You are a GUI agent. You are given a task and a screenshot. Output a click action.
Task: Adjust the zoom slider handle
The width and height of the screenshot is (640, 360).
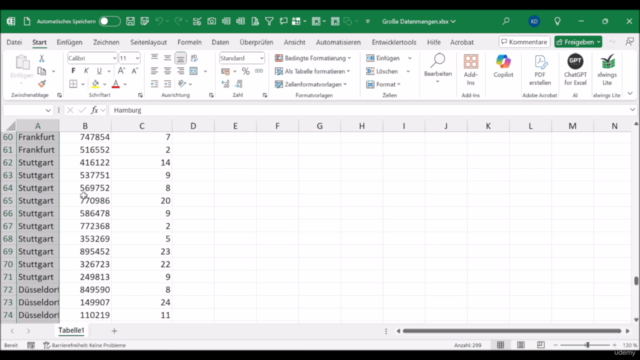click(587, 345)
